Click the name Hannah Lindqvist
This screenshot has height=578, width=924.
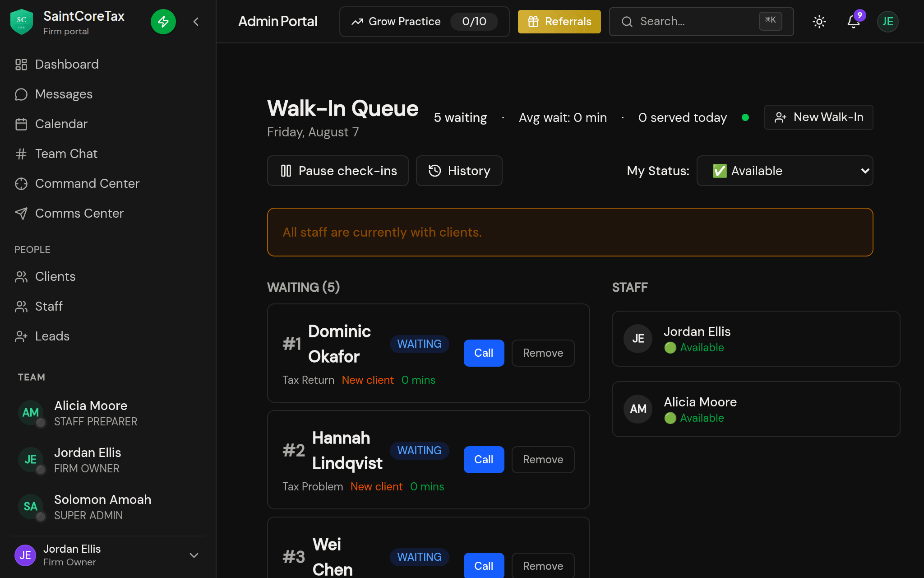[x=347, y=451]
